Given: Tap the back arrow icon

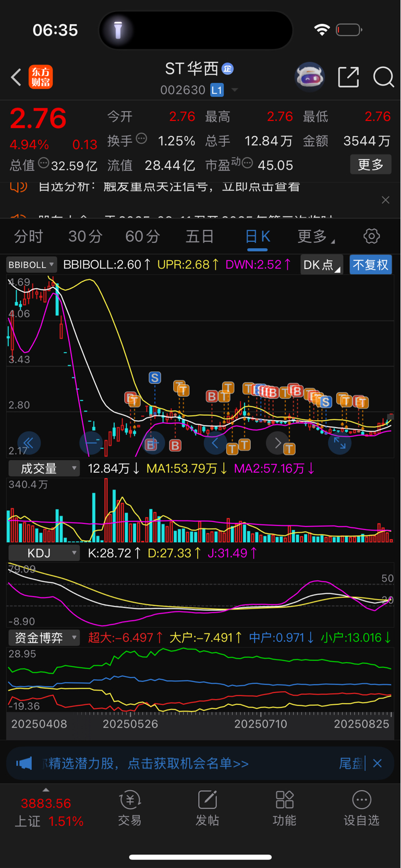Looking at the screenshot, I should click(16, 77).
